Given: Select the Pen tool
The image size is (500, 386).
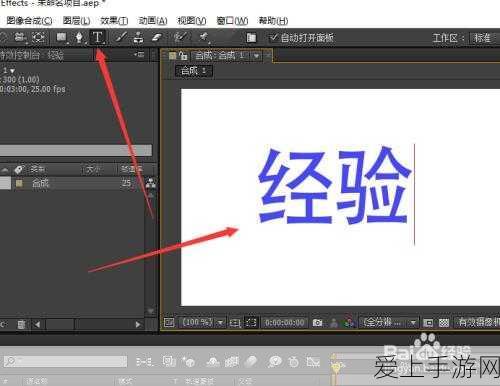Looking at the screenshot, I should pos(79,37).
